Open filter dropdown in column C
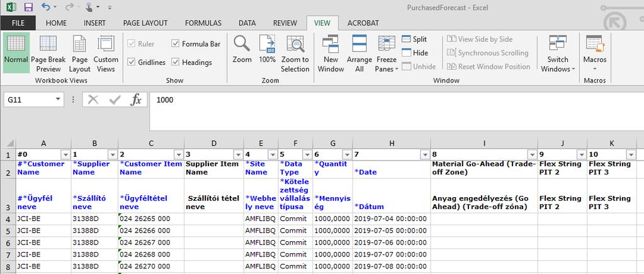This screenshot has width=644, height=274. tap(179, 154)
